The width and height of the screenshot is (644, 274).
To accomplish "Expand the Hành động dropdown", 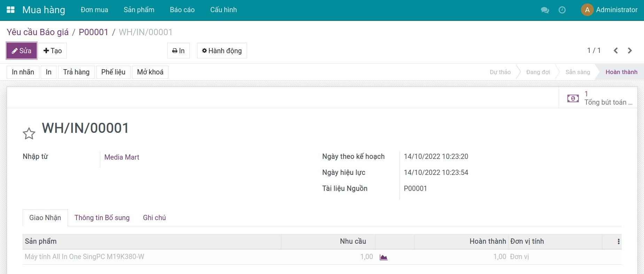I will pyautogui.click(x=222, y=51).
